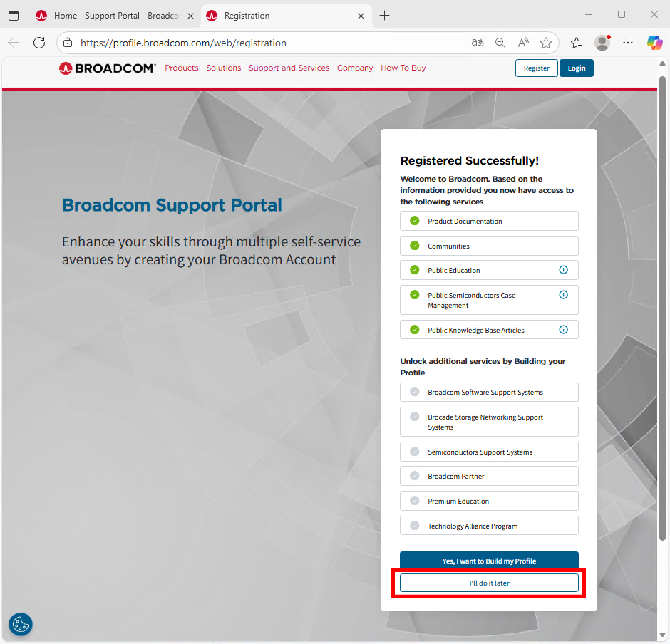Toggle the Semiconductors Support Systems checkmark

pos(414,452)
